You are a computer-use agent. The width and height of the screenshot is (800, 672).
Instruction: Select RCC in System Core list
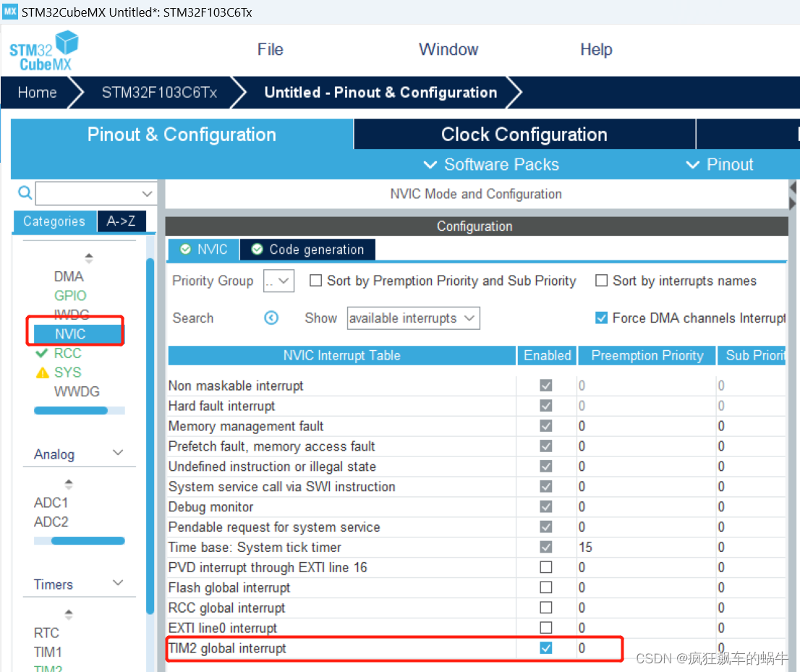tap(68, 353)
